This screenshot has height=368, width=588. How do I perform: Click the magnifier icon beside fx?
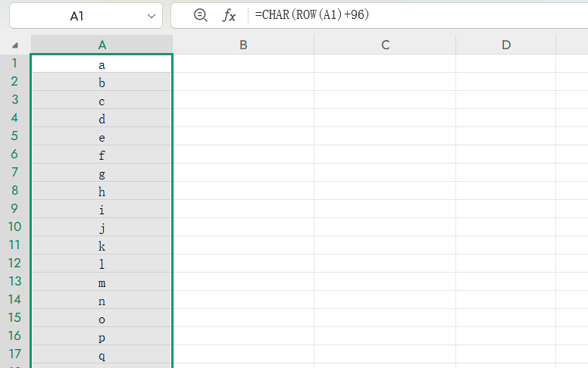tap(200, 16)
